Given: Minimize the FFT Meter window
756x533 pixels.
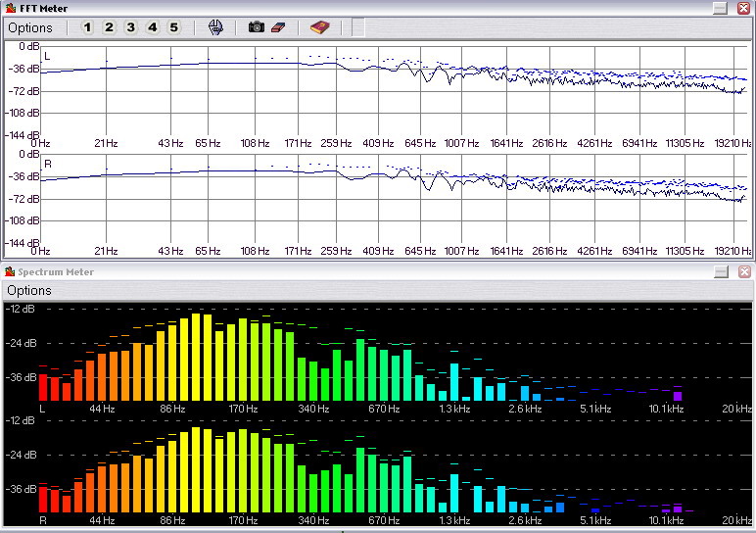Looking at the screenshot, I should click(x=720, y=8).
